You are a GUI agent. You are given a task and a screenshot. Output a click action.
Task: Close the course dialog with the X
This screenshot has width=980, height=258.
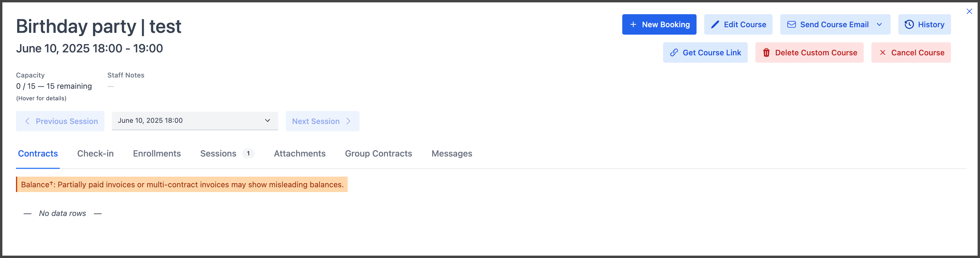pos(969,12)
